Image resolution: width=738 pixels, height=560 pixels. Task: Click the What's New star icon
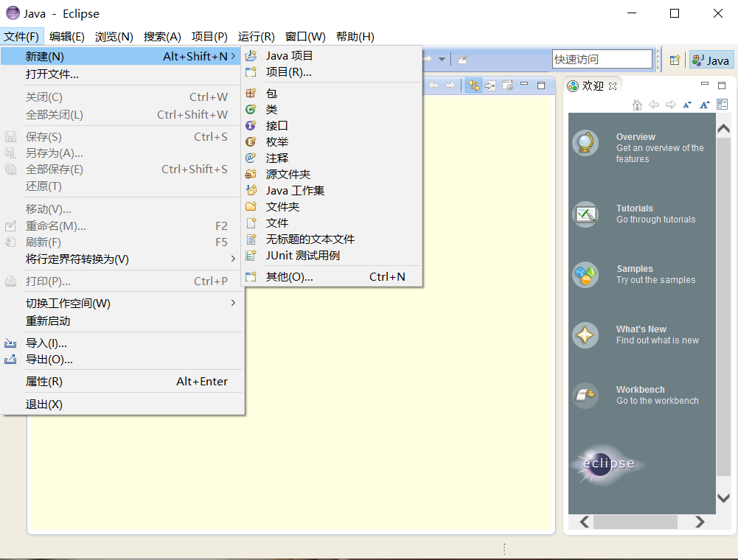tap(585, 335)
